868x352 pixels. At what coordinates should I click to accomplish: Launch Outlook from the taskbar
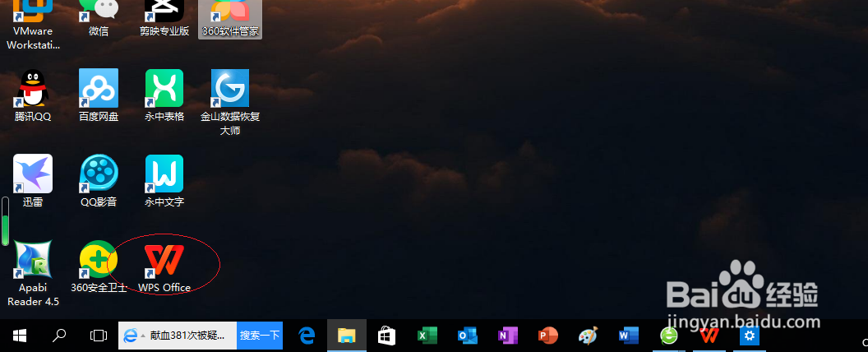[467, 335]
